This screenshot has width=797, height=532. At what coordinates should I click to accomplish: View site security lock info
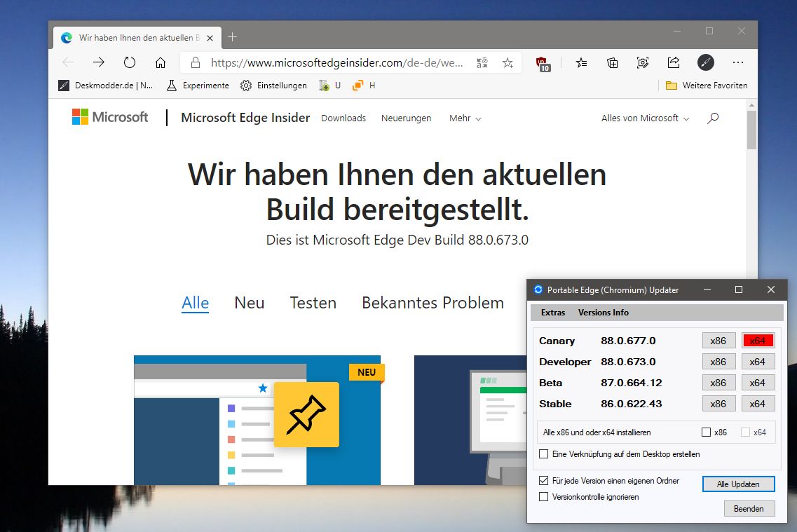(195, 62)
